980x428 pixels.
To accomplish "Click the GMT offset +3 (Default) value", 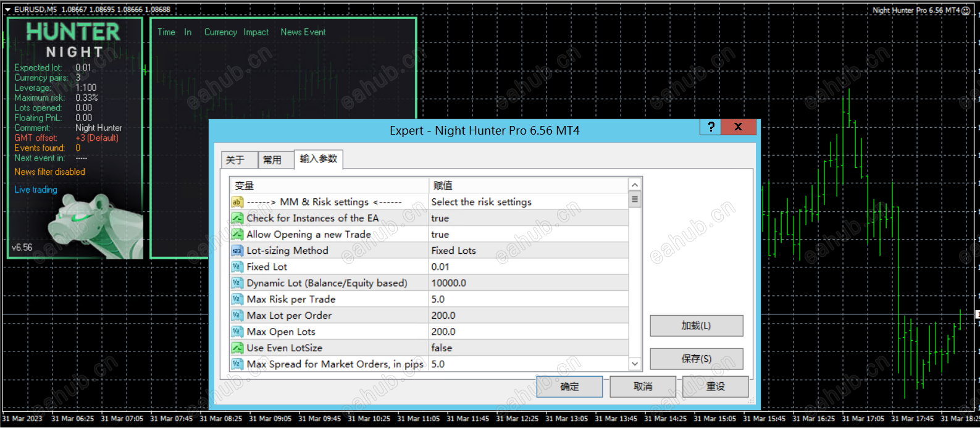I will point(97,138).
